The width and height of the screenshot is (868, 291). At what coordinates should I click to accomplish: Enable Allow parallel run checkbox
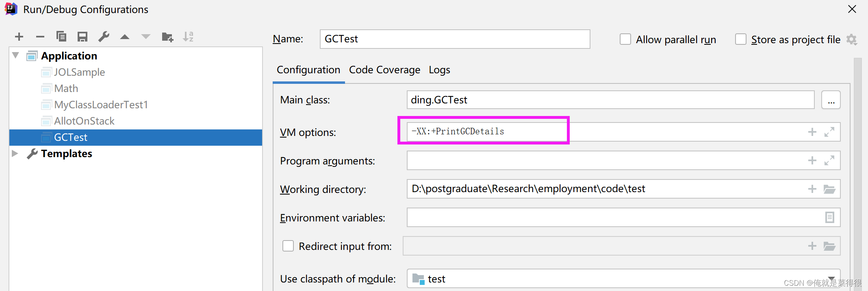click(x=625, y=39)
